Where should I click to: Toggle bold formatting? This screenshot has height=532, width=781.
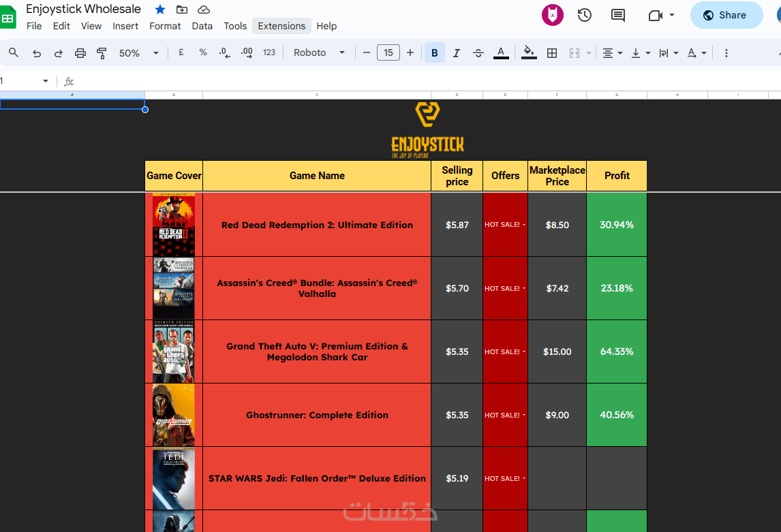coord(434,52)
